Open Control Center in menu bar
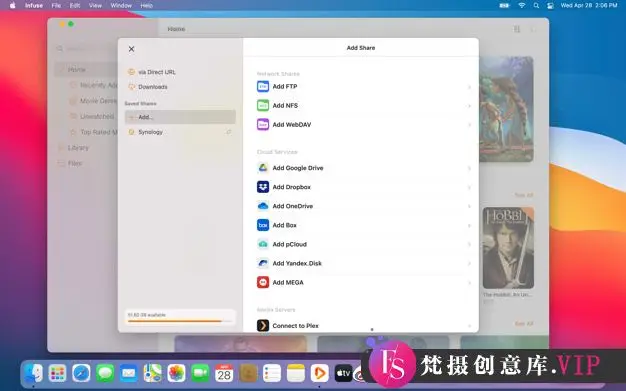This screenshot has width=626, height=391. [550, 6]
